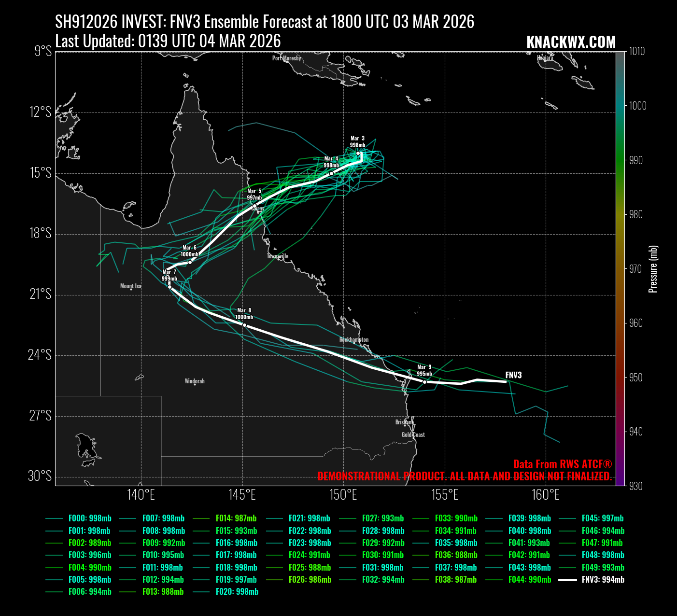Select legend entry F014: 987mb
The image size is (677, 616).
[x=236, y=518]
